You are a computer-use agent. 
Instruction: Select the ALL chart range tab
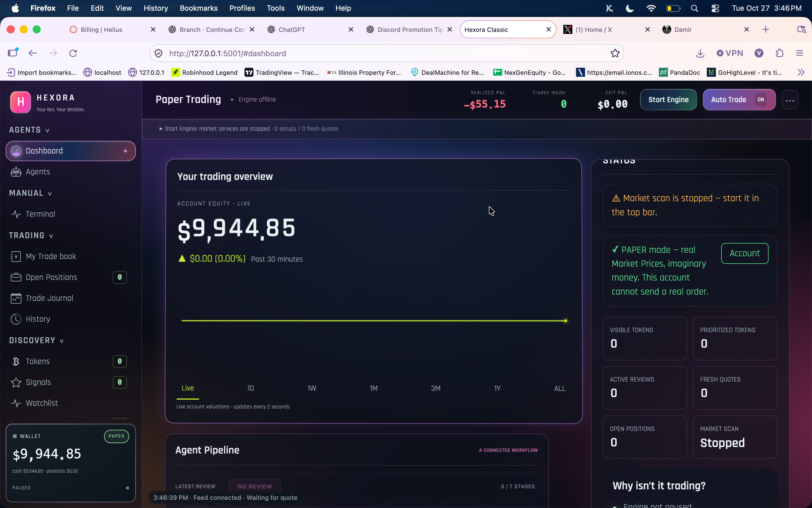point(560,388)
